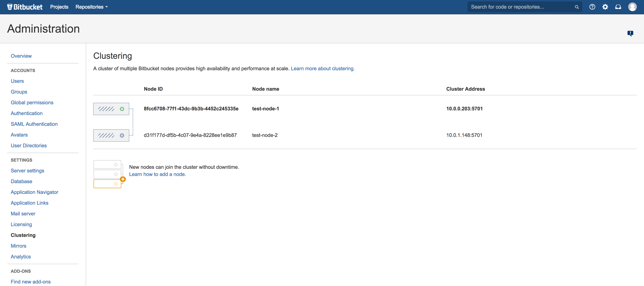
Task: Open the Projects menu item
Action: (59, 7)
